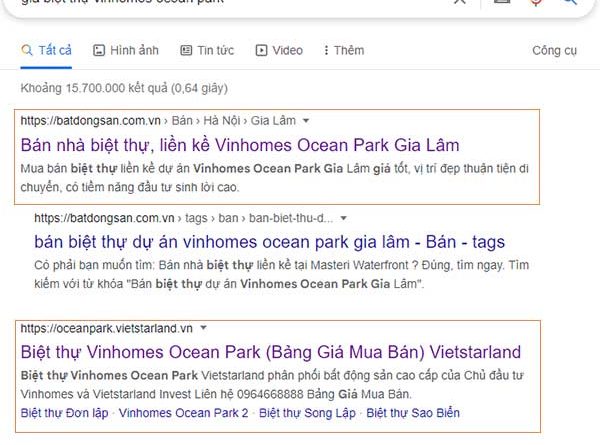This screenshot has height=445, width=600.
Task: Click the https://batdongsan.com.vn › tags breadcrumb URL
Action: [x=183, y=218]
